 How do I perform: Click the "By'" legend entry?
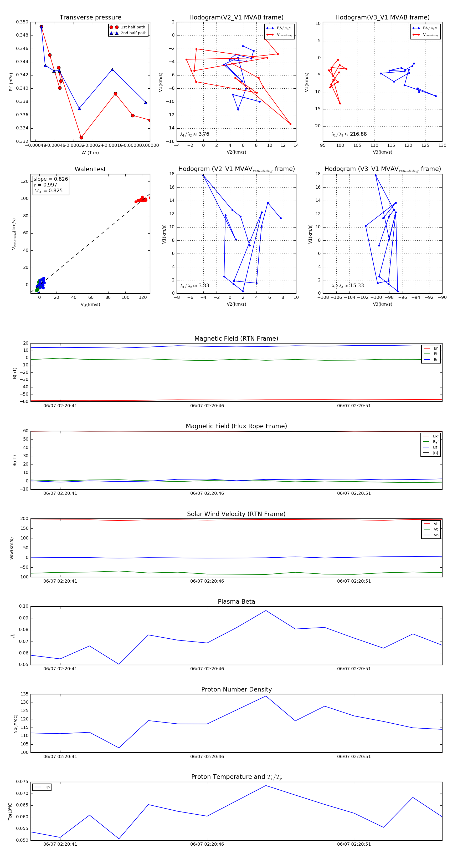(x=431, y=442)
